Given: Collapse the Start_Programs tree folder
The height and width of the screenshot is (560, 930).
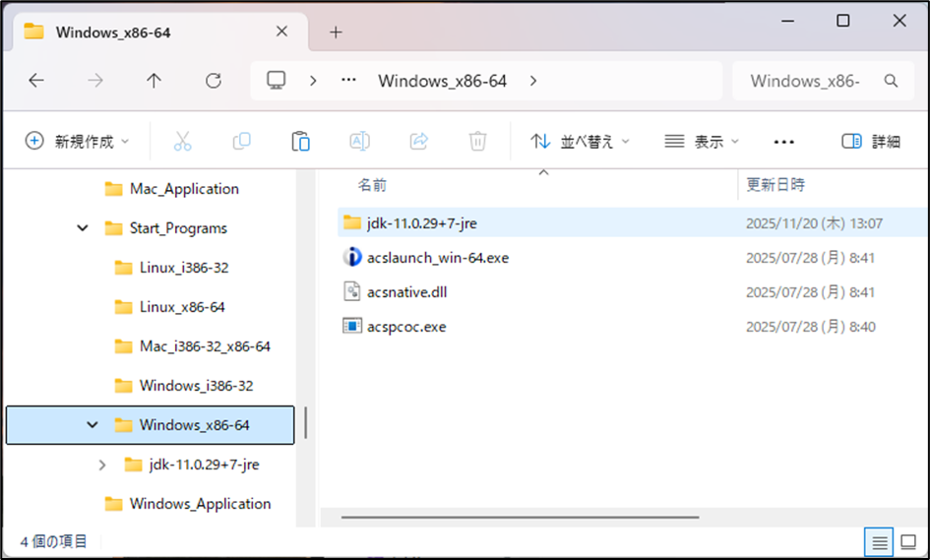Looking at the screenshot, I should click(83, 228).
